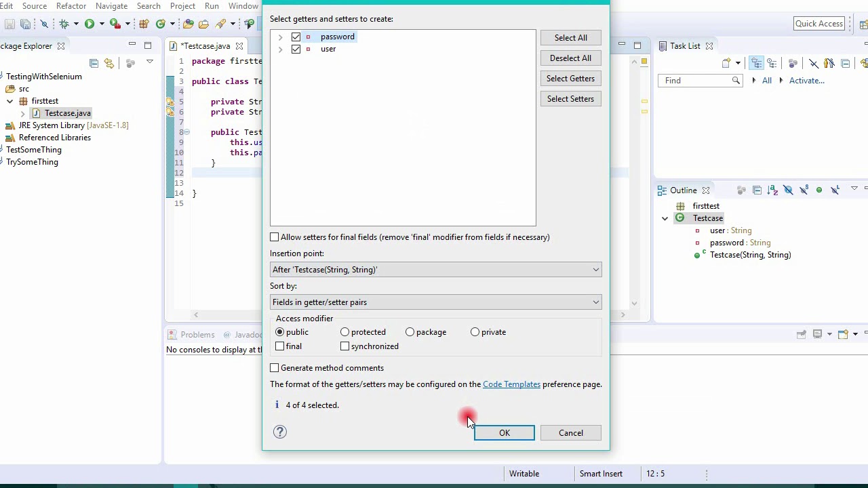
Task: Click the Open Type icon
Action: coord(188,24)
